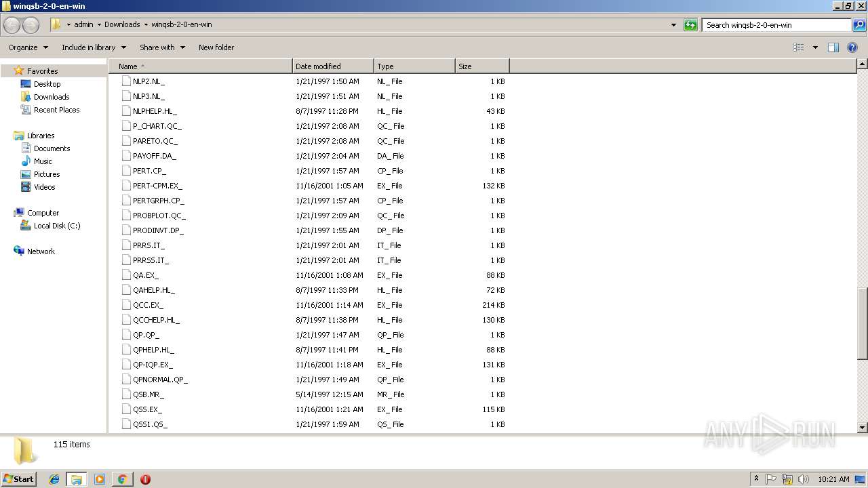Open address bar history dropdown arrow
The height and width of the screenshot is (488, 868).
[673, 25]
